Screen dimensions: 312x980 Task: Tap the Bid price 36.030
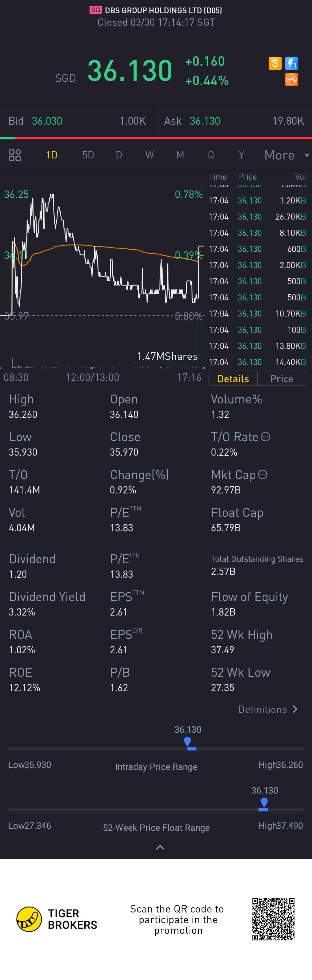click(x=47, y=121)
